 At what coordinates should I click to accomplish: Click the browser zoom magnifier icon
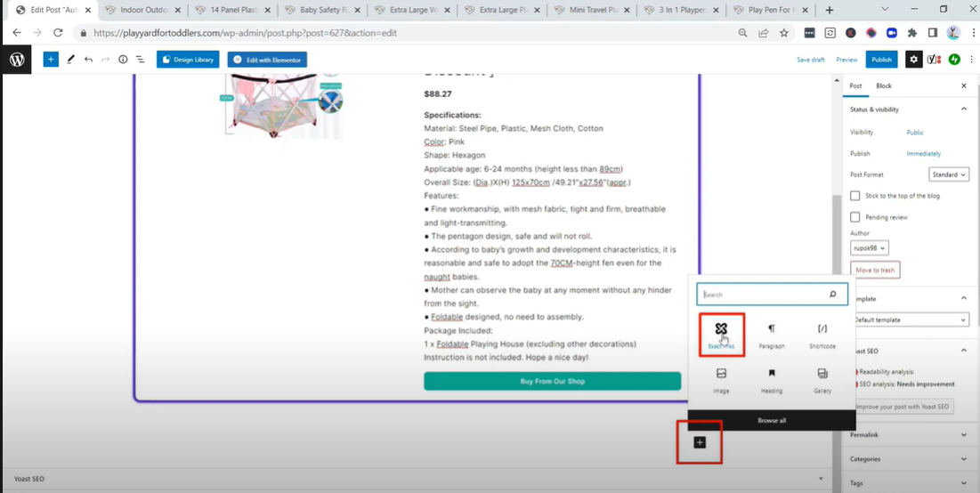[x=742, y=33]
